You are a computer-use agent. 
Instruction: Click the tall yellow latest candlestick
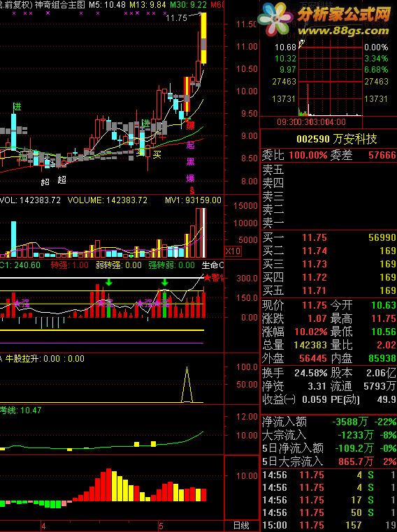pyautogui.click(x=203, y=38)
